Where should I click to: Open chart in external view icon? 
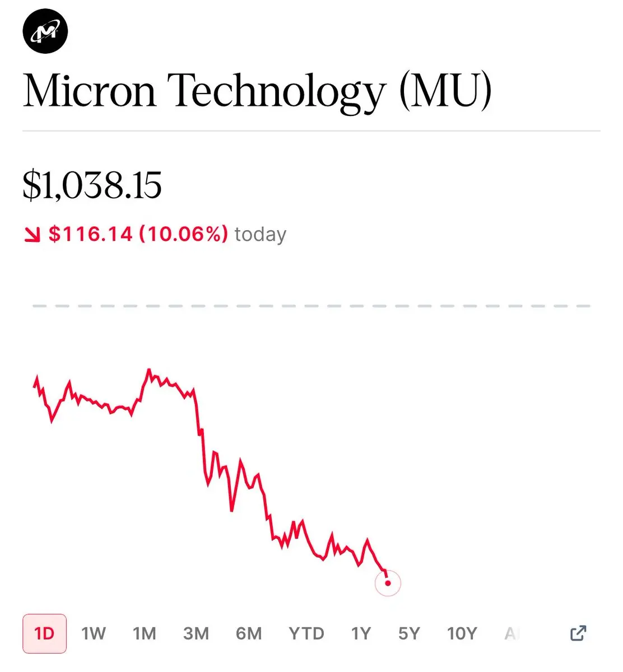point(578,633)
